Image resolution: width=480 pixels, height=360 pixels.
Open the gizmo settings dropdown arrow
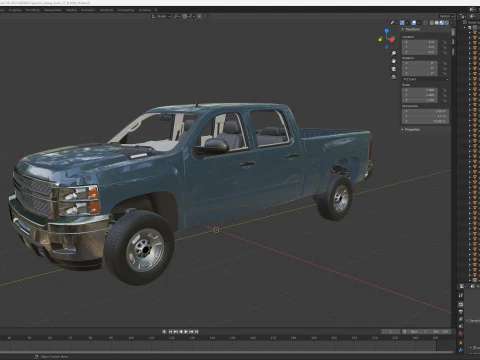(407, 23)
